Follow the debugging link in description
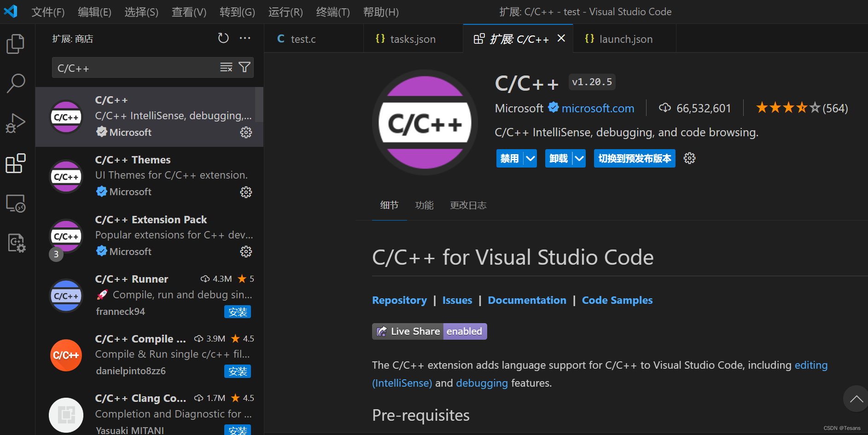The image size is (868, 435). pyautogui.click(x=482, y=383)
